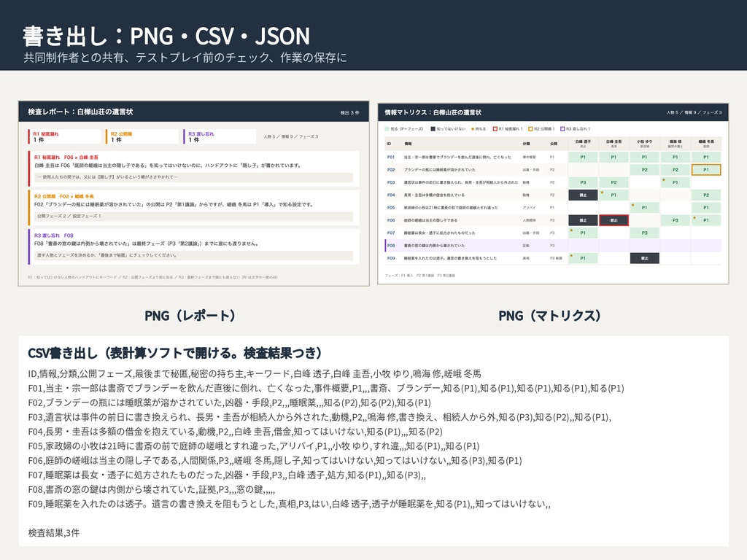Open the R1 秘匿漏れ F06 issue entry
Image resolution: width=747 pixels, height=560 pixels.
pyautogui.click(x=193, y=168)
